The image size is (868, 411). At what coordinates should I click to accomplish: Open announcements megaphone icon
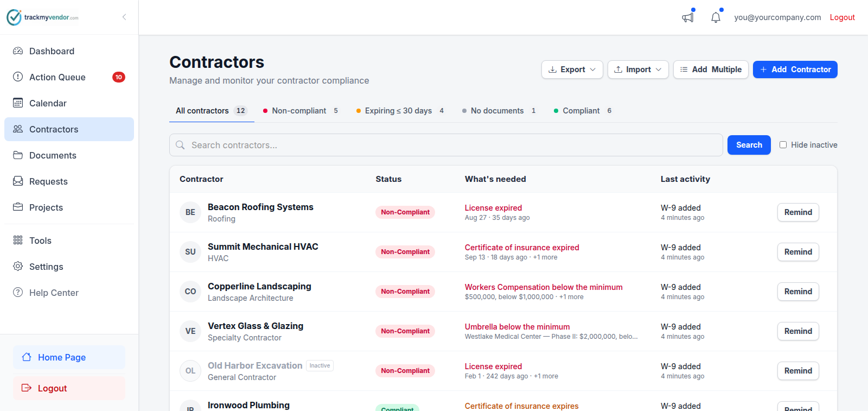(688, 17)
